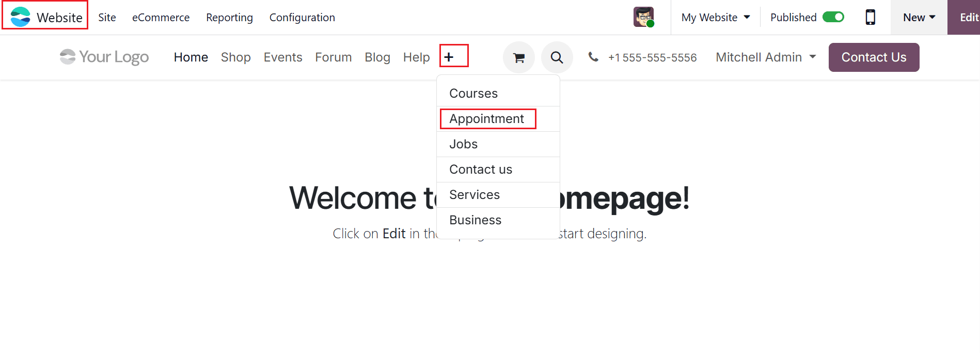
Task: Open the Forum page link
Action: 333,57
